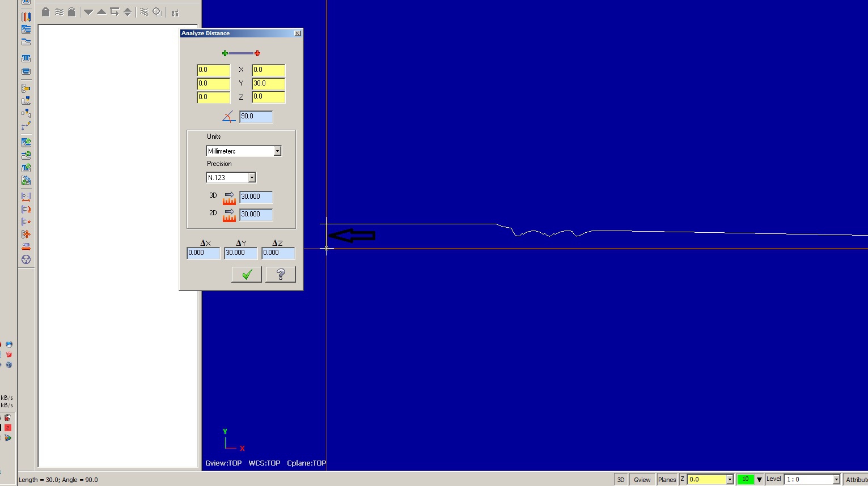Open the Level 1 : 0 dropdown
The height and width of the screenshot is (486, 868).
tap(836, 480)
